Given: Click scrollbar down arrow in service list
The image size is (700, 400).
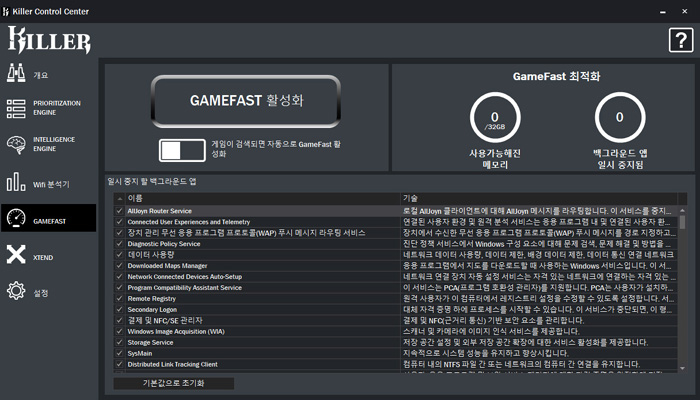Looking at the screenshot, I should coord(682,368).
